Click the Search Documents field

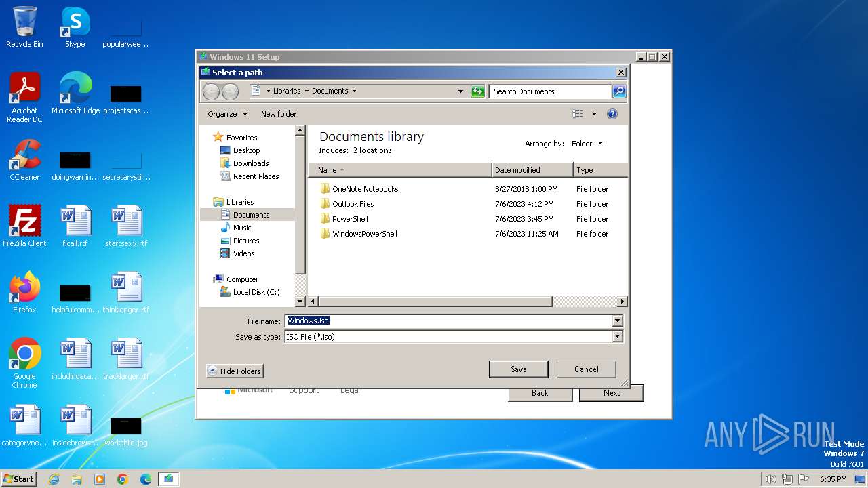[x=550, y=91]
